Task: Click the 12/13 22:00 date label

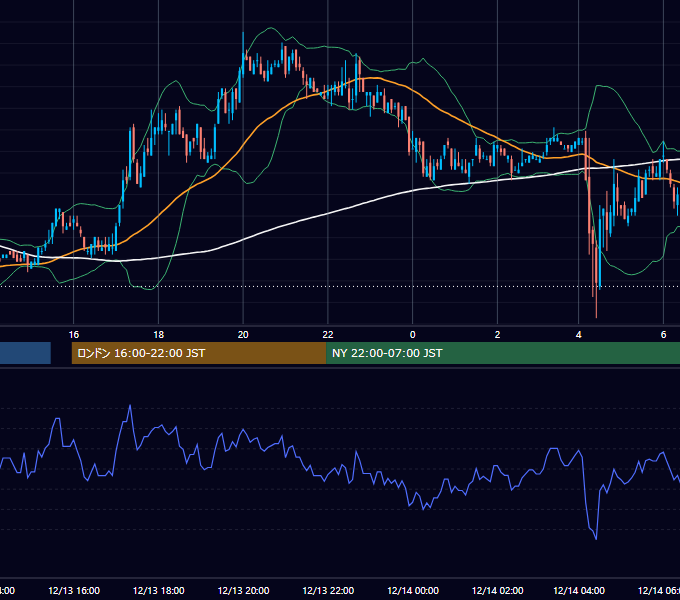Action: tap(328, 590)
